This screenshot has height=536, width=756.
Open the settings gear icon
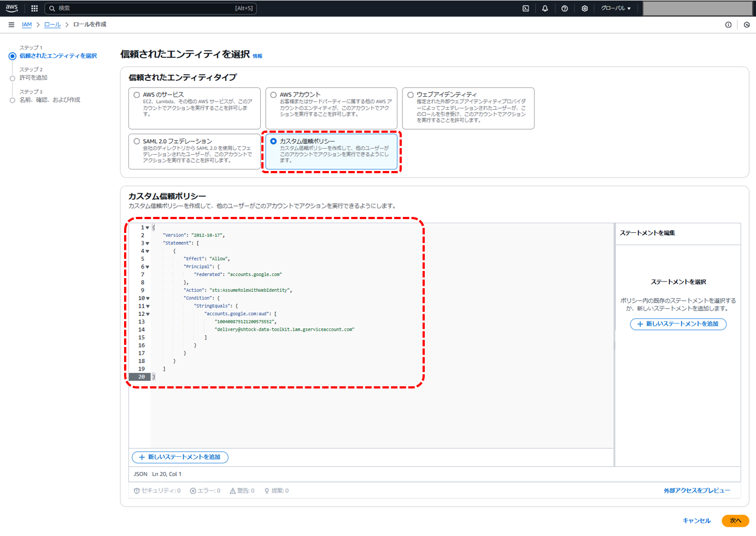pyautogui.click(x=584, y=8)
